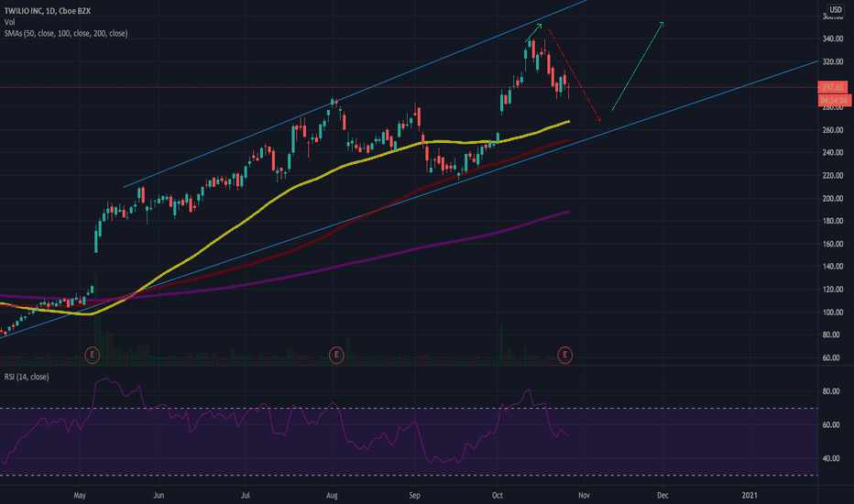Viewport: 854px width, 504px height.
Task: Click the 240.00 price scale label
Action: tap(833, 153)
